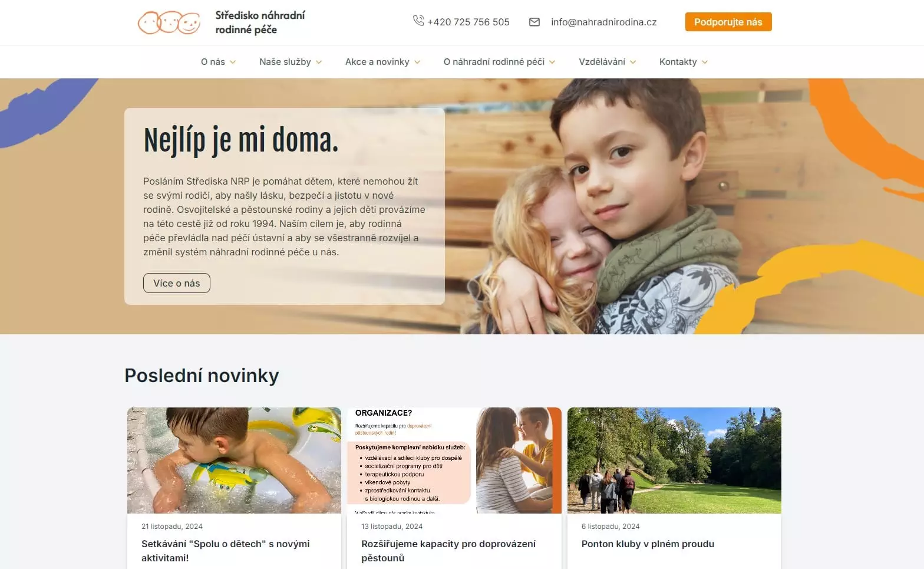924x569 pixels.
Task: Click the Podporujte nás button
Action: pyautogui.click(x=728, y=22)
